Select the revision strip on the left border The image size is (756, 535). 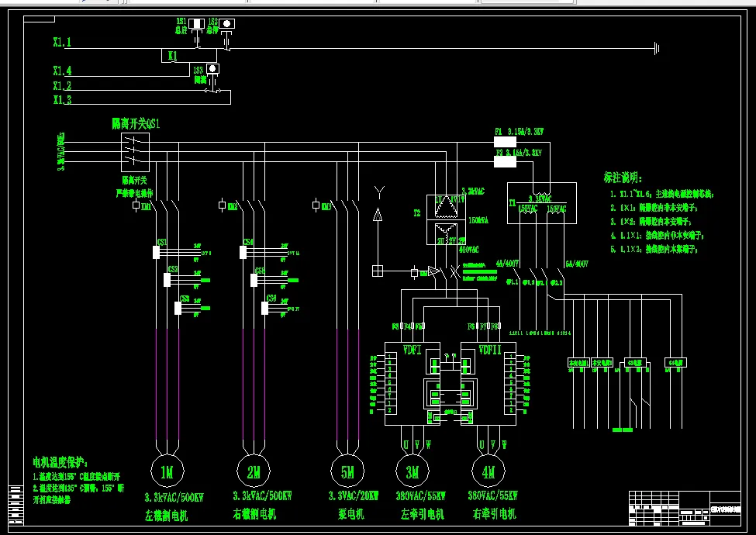[16, 505]
